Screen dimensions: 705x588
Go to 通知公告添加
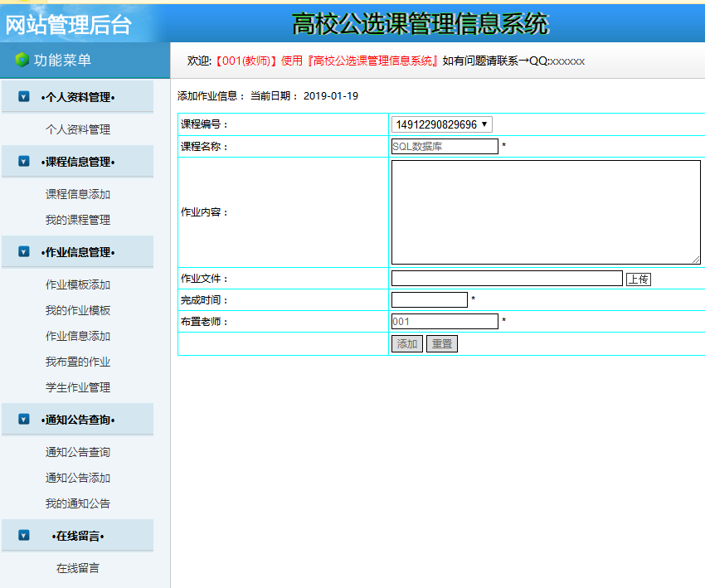click(78, 478)
